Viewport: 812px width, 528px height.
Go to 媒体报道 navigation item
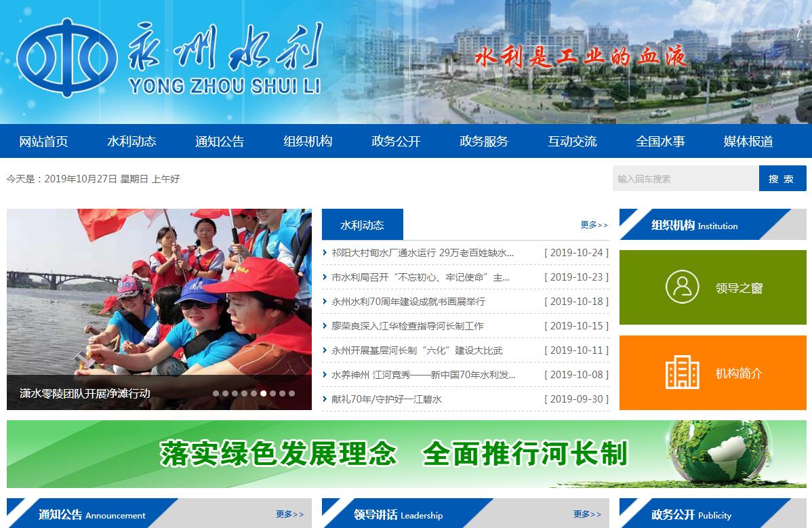pyautogui.click(x=748, y=141)
